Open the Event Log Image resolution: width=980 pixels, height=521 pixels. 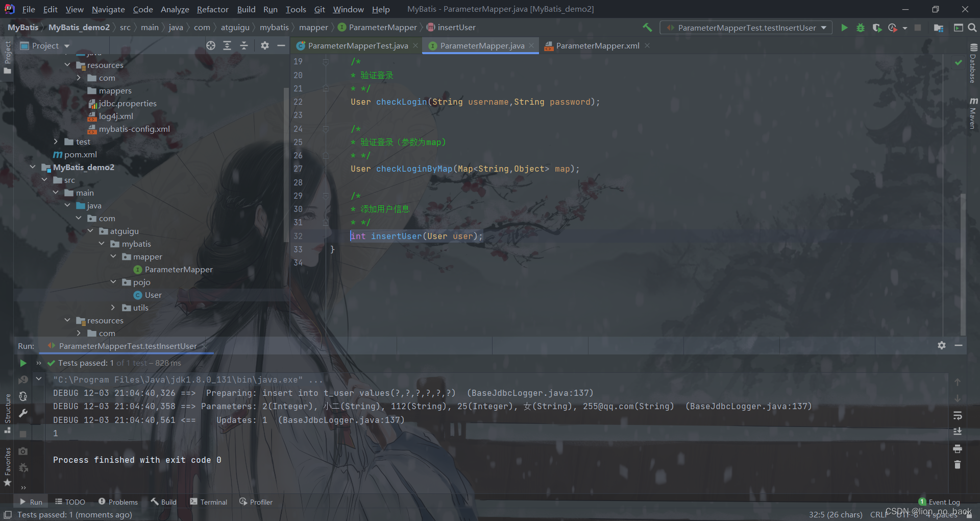[x=939, y=502]
